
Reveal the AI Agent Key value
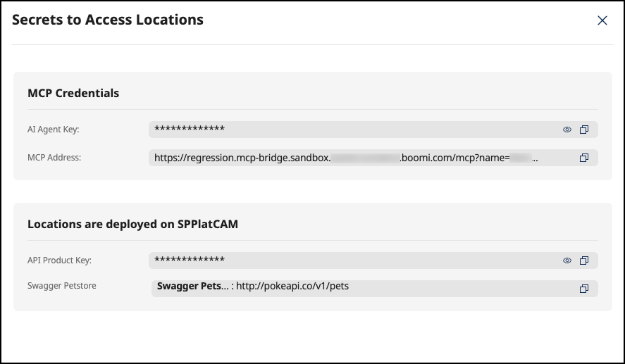(567, 130)
